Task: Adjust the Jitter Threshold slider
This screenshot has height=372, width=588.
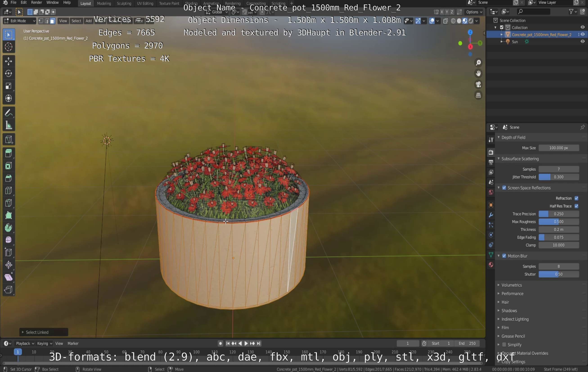Action: (x=559, y=177)
